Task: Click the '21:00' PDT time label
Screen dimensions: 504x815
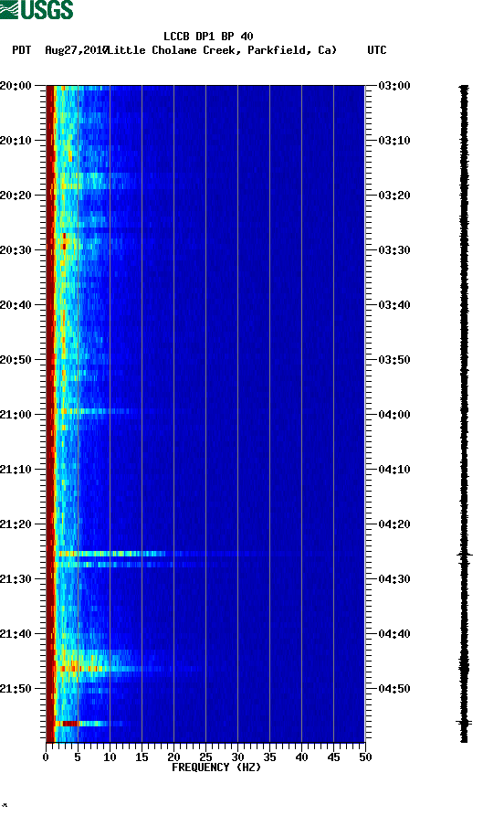Action: 16,414
